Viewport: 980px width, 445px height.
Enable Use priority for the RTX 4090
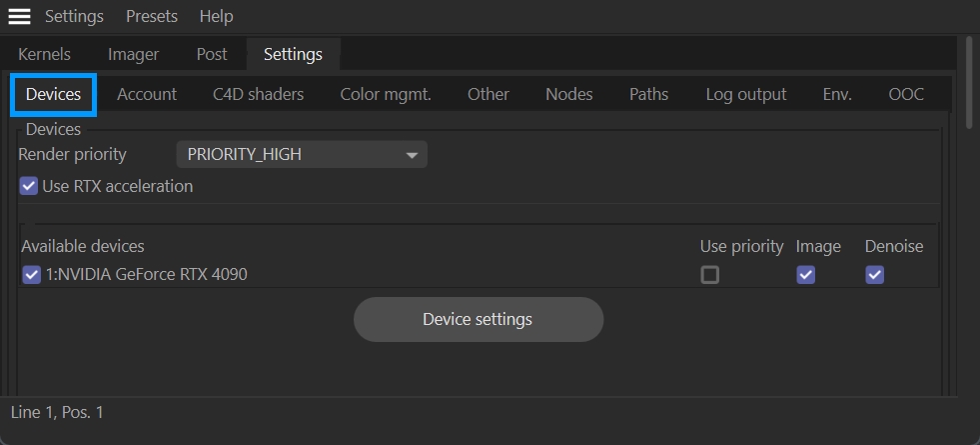coord(709,274)
